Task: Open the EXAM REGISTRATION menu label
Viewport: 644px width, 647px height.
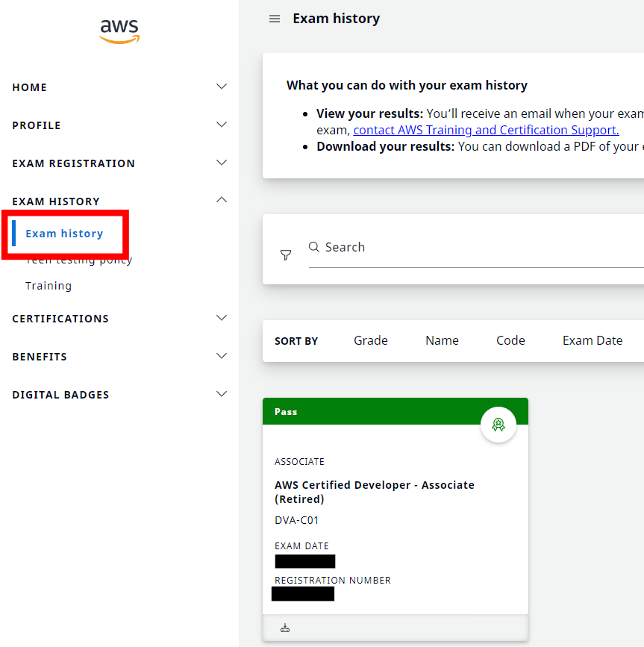Action: 74,163
